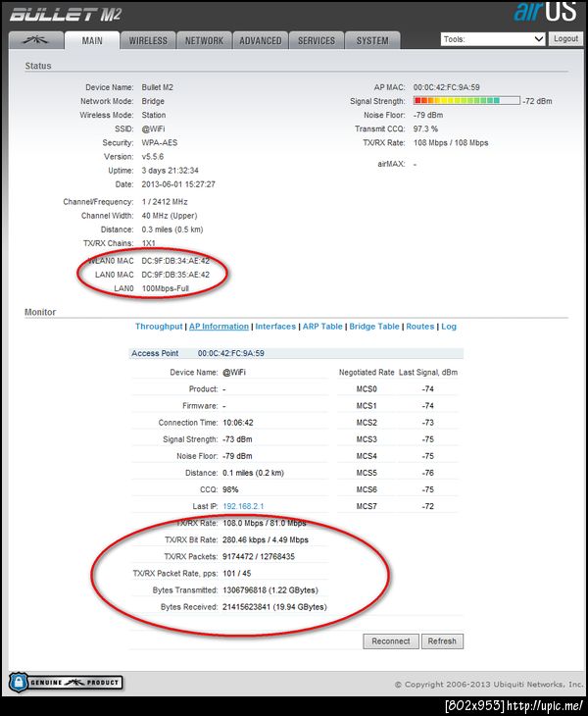This screenshot has width=588, height=716.
Task: Click Security value WPA-AES
Action: pos(159,143)
